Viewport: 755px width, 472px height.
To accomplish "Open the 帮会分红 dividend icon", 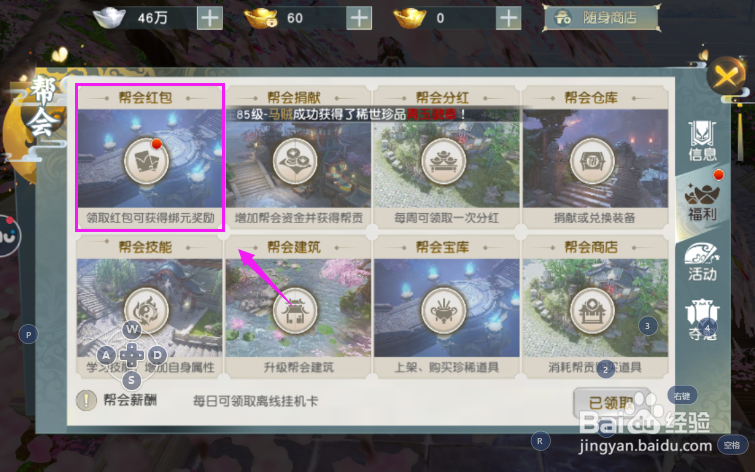I will tap(443, 161).
